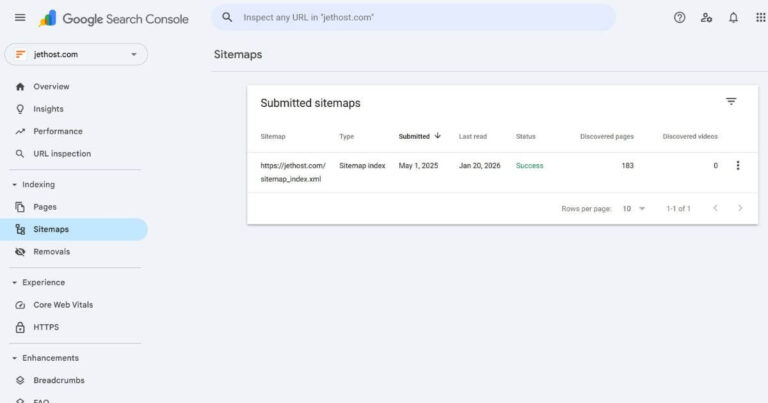Click the URL inspection search field
The image size is (768, 403).
point(413,18)
